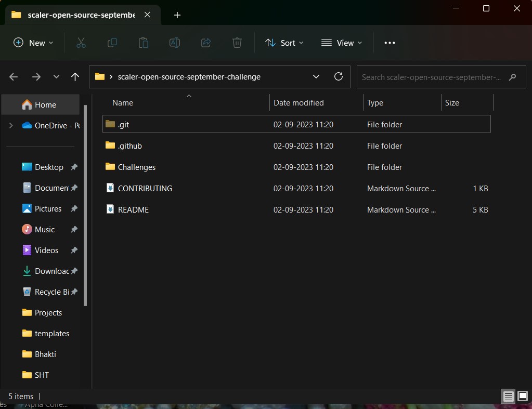The image size is (532, 409).
Task: Open the View dropdown menu
Action: 342,43
